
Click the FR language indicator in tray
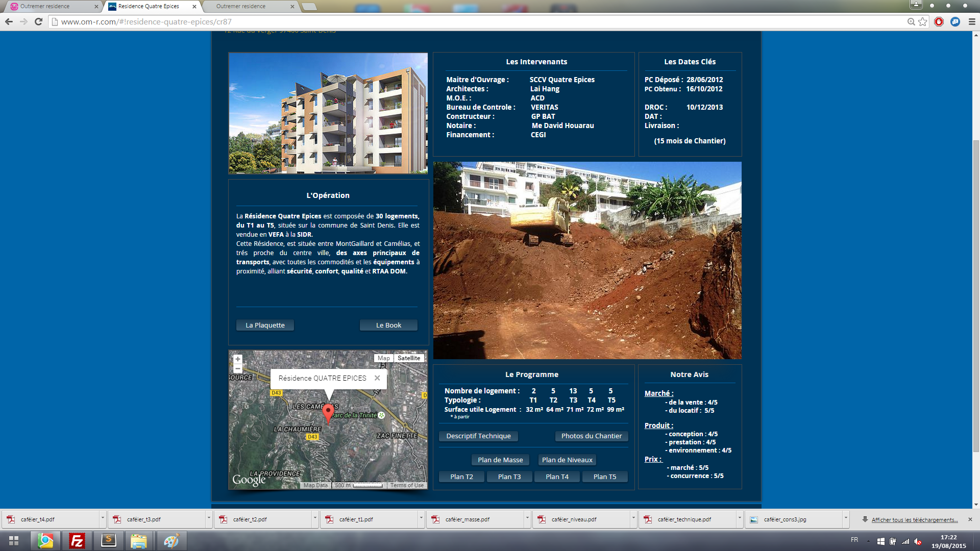[854, 540]
